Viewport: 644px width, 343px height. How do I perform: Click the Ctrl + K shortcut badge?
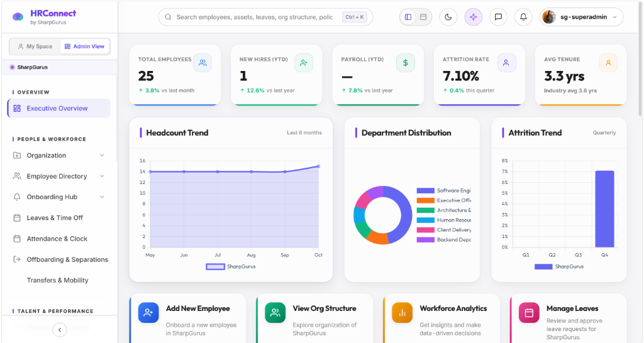click(355, 17)
